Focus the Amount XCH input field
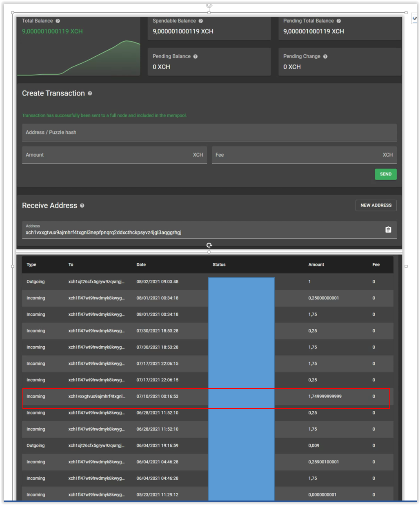 coord(114,155)
